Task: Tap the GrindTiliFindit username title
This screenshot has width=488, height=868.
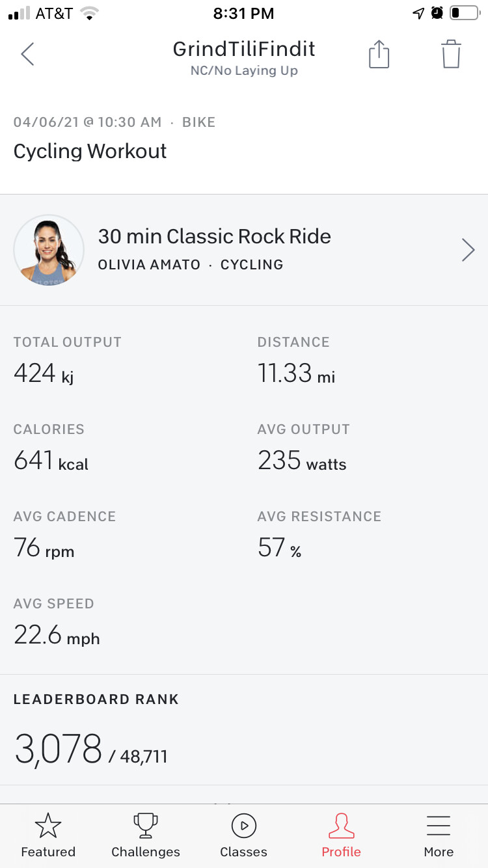Action: coord(244,49)
